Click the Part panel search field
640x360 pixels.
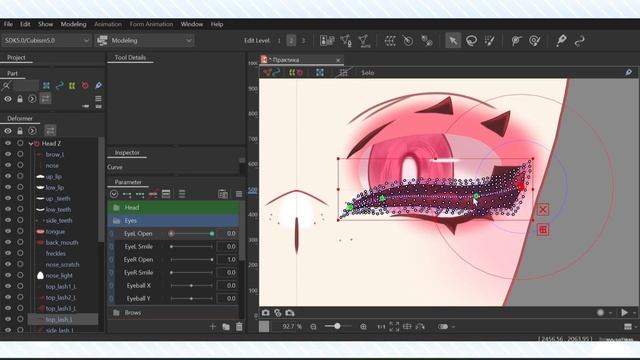point(26,86)
